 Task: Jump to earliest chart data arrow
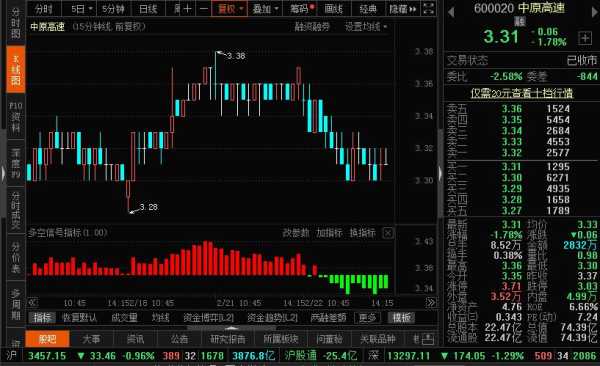(x=33, y=303)
